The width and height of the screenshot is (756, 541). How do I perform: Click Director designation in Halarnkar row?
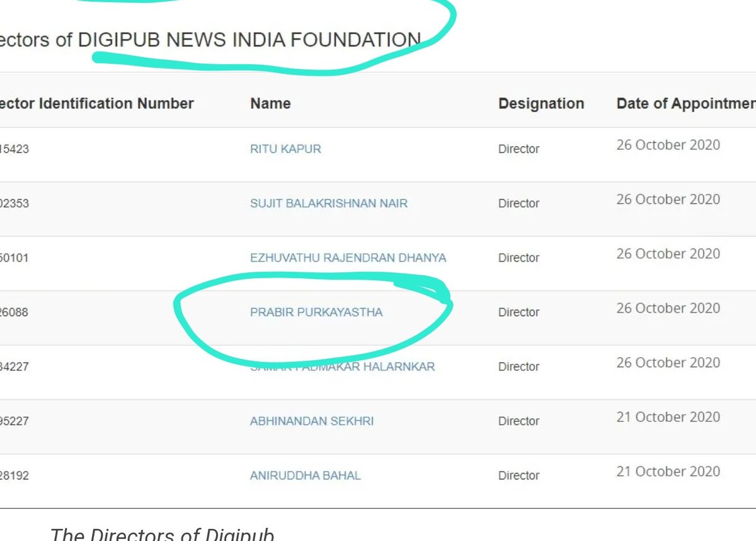(x=519, y=367)
